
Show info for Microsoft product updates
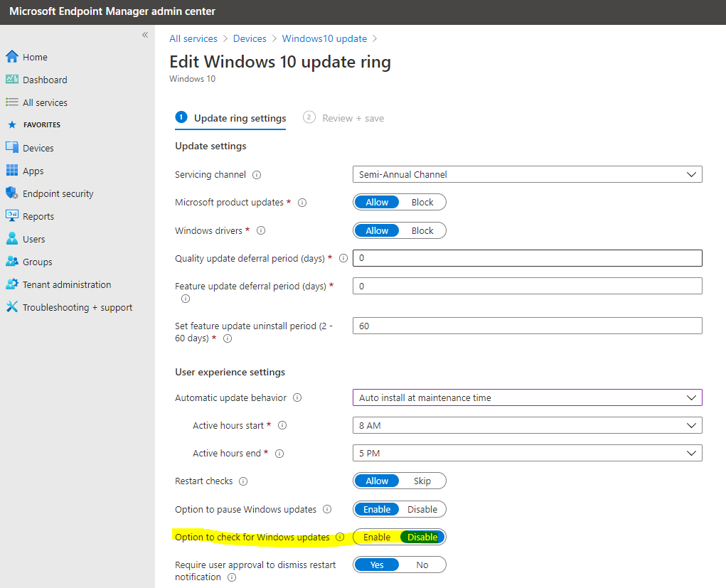tap(302, 203)
